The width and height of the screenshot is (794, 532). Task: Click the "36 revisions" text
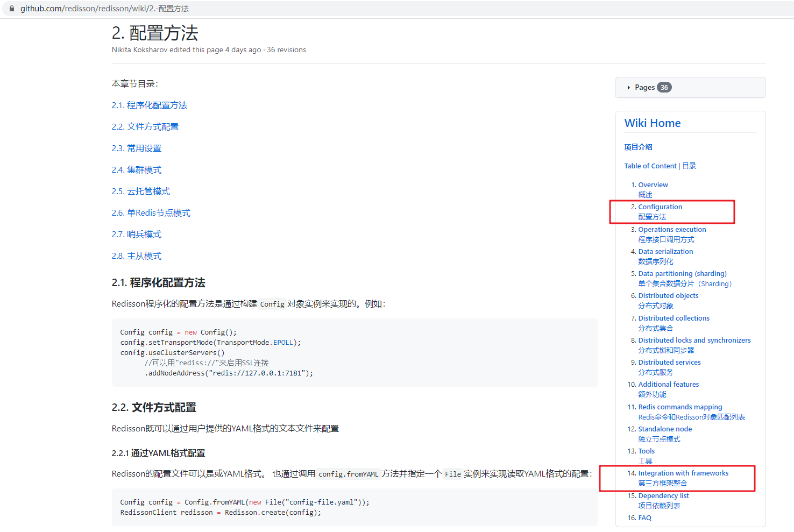(286, 50)
